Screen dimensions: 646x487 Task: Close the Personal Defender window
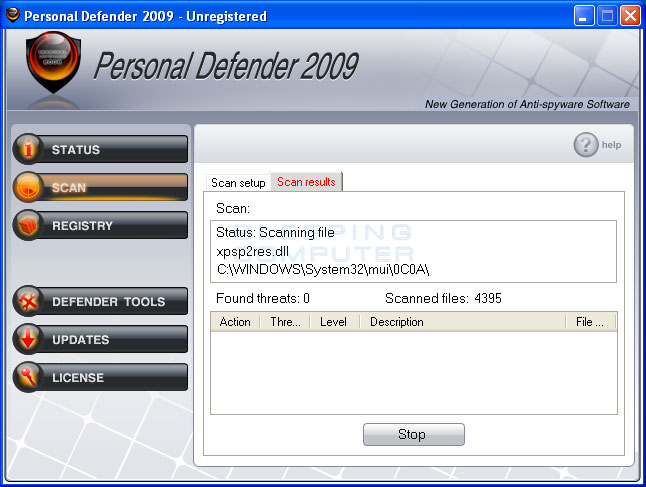(x=630, y=16)
